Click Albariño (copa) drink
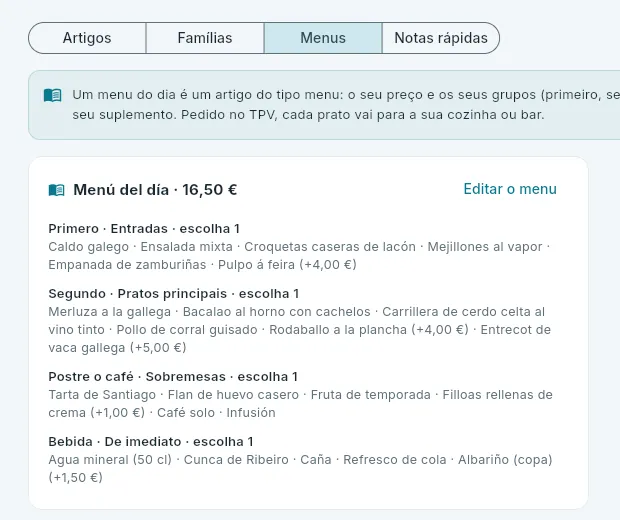Screen dimensions: 620x520 coord(505,460)
